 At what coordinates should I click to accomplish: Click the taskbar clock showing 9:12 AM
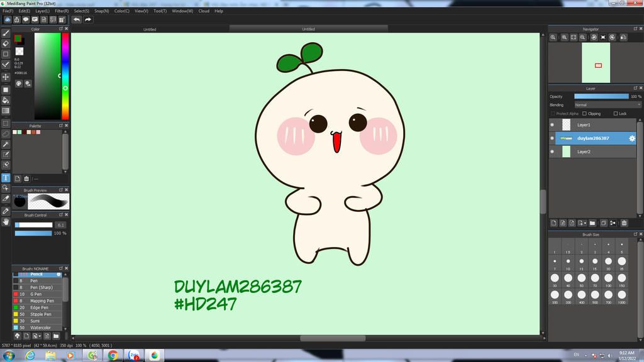(627, 356)
